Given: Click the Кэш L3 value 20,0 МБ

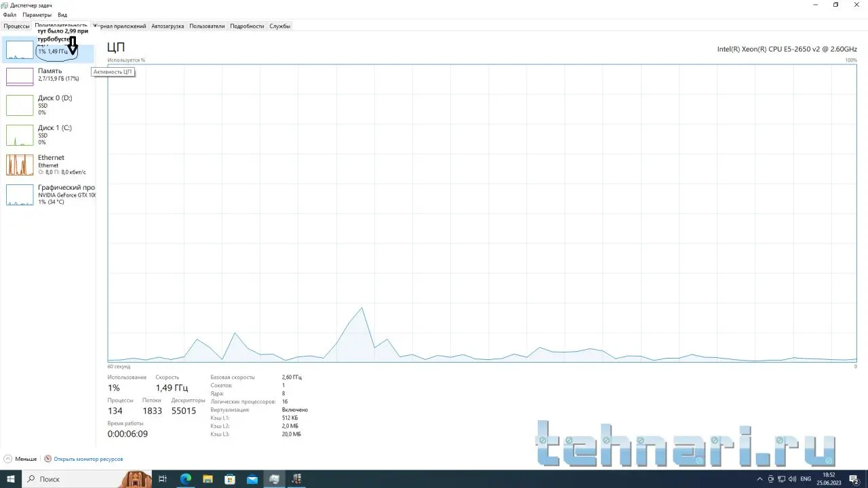Looking at the screenshot, I should 292,434.
